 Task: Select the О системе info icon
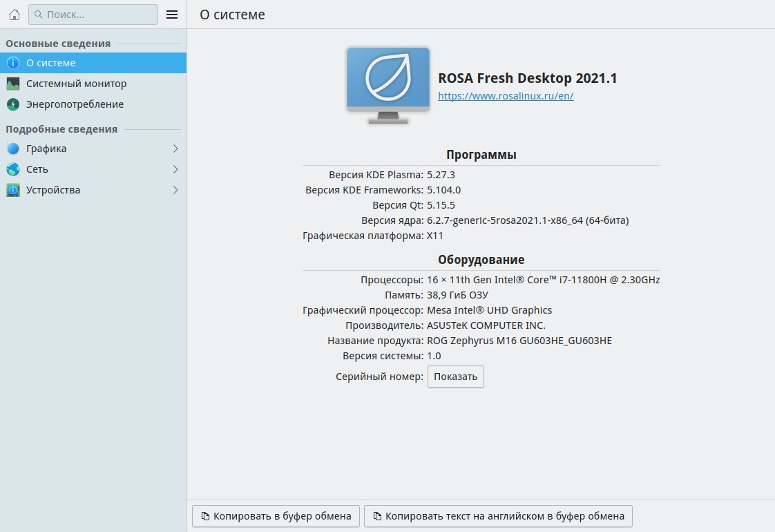coord(13,63)
